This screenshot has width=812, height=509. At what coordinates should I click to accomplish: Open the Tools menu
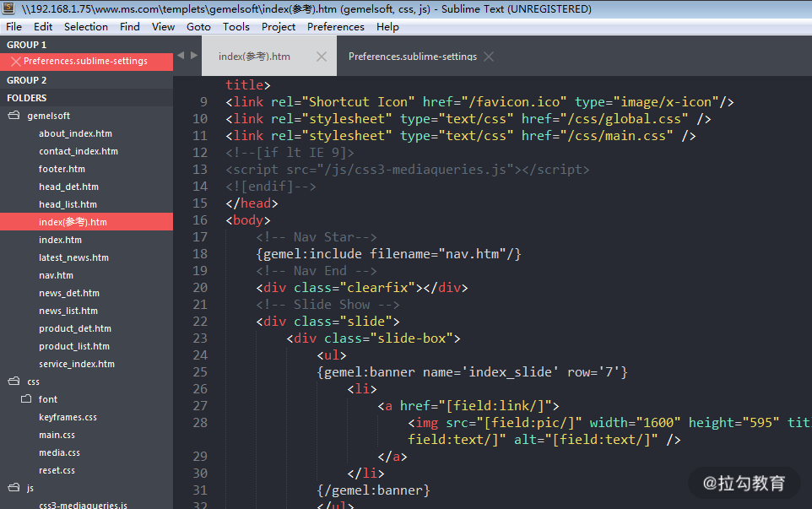[x=236, y=27]
